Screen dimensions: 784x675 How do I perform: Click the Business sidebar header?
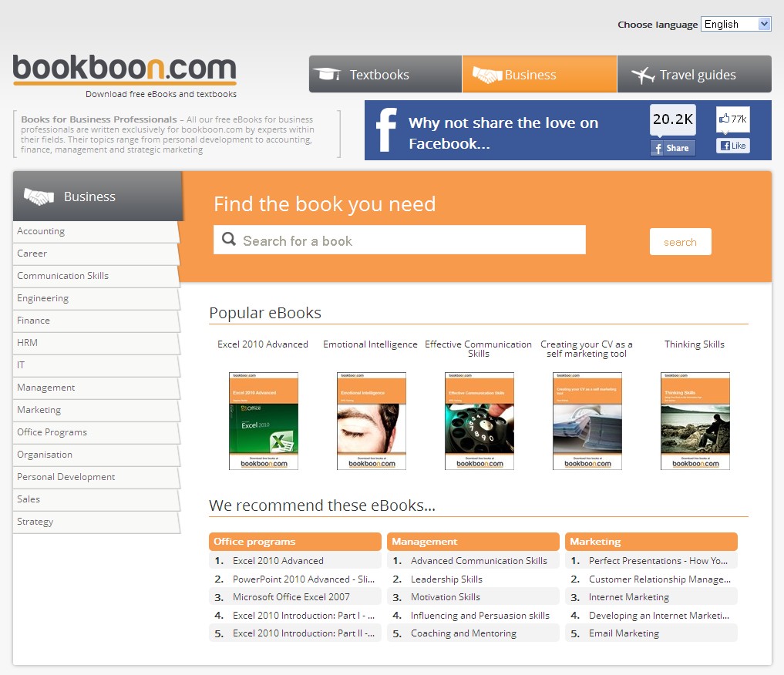pyautogui.click(x=98, y=196)
